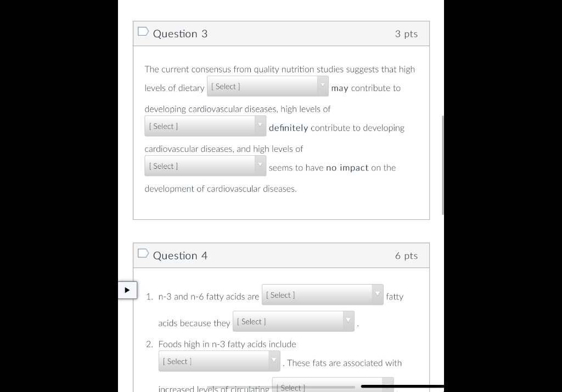
Task: Open the dropdown after 'acids because they'
Action: point(294,321)
